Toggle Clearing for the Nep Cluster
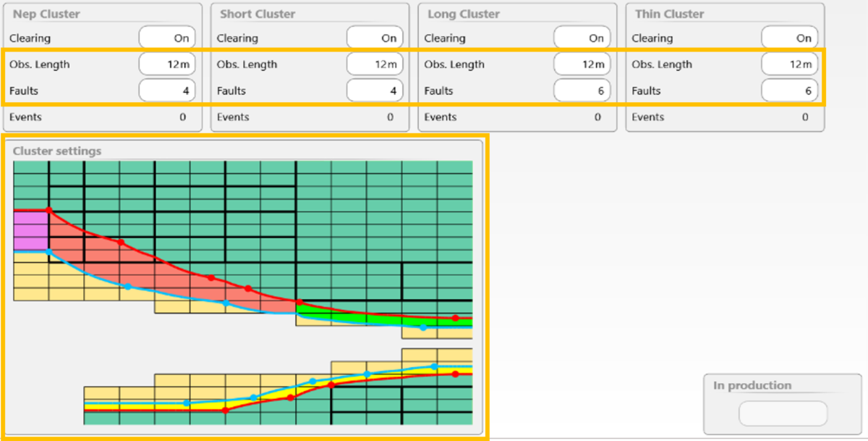Image resolution: width=868 pixels, height=441 pixels. point(167,38)
